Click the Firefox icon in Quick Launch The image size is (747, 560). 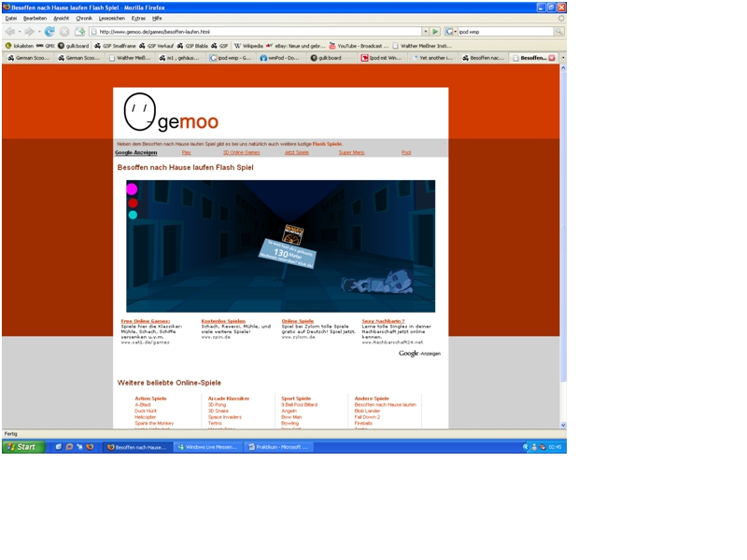coord(90,447)
